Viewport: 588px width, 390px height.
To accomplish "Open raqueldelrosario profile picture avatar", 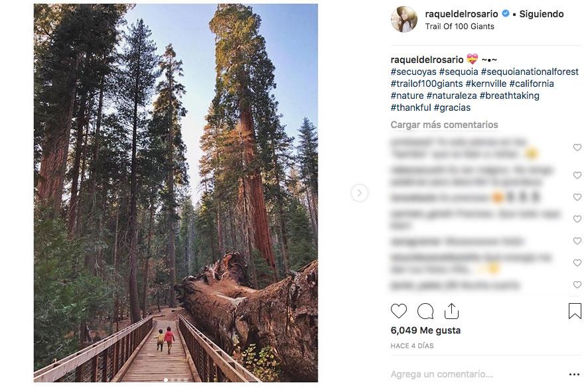I will click(404, 19).
